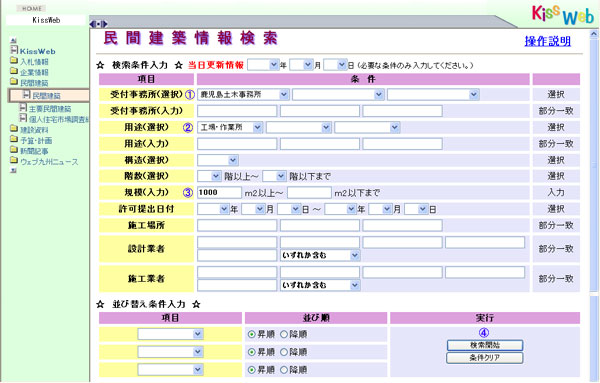600x383 pixels.
Task: Open 主要民間建築 page in sidebar
Action: click(50, 109)
